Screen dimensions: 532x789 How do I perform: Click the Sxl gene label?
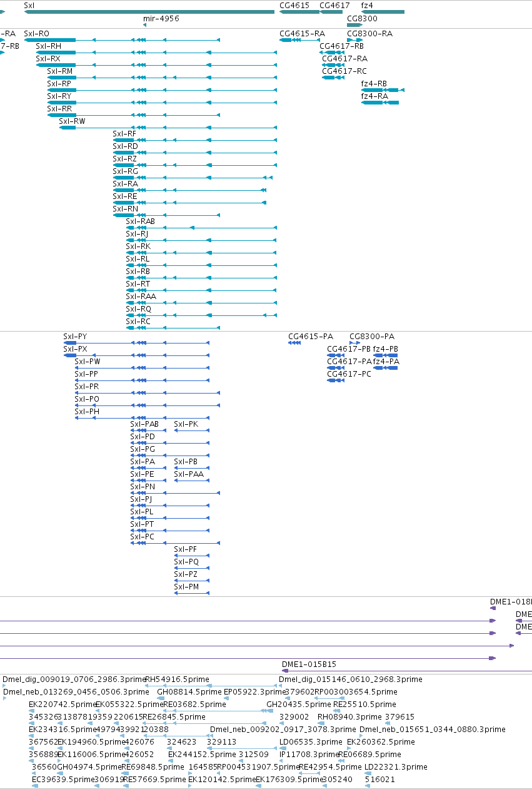point(29,5)
